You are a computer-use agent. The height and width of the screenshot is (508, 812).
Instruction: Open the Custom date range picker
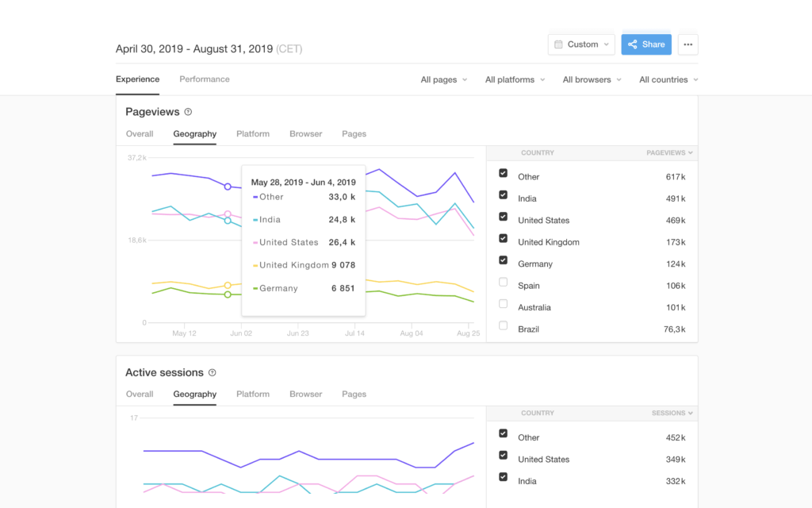(581, 44)
